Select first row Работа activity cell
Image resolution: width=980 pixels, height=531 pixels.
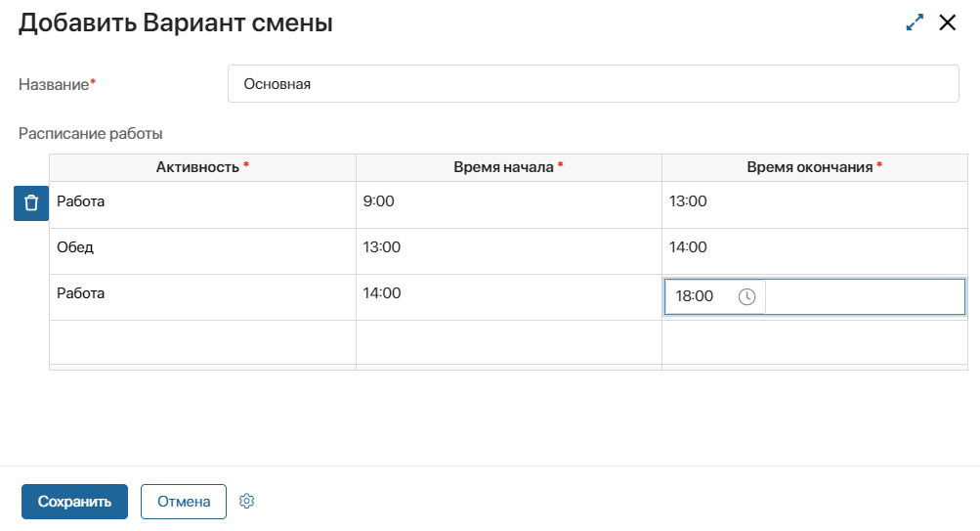pos(202,202)
